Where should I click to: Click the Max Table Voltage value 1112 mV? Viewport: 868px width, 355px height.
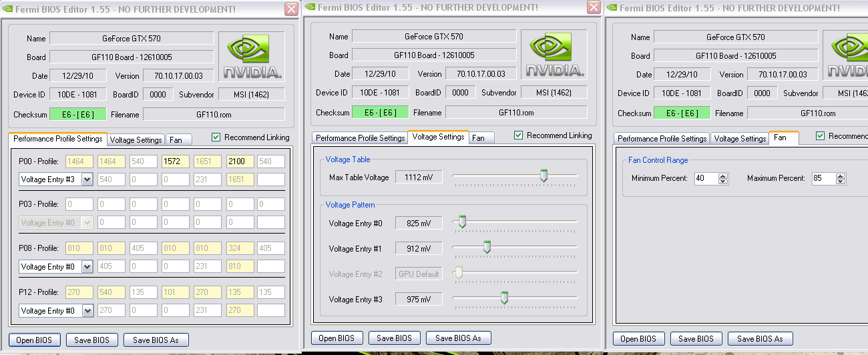click(419, 177)
